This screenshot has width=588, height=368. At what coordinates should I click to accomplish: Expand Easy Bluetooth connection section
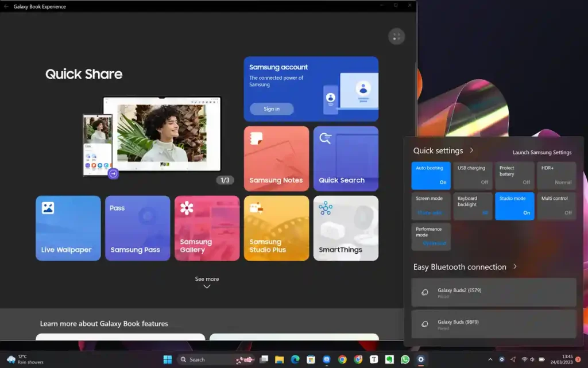click(515, 266)
